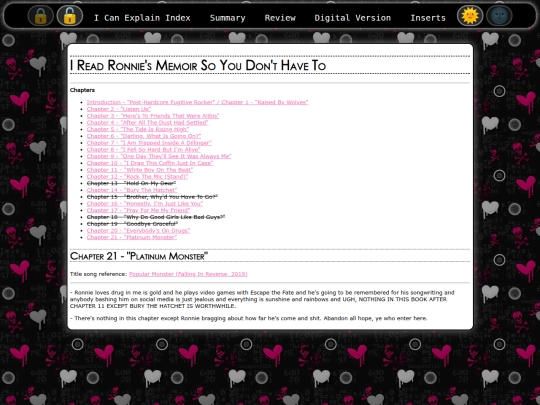Open the Inserts page
This screenshot has height=405, width=540.
coord(428,18)
